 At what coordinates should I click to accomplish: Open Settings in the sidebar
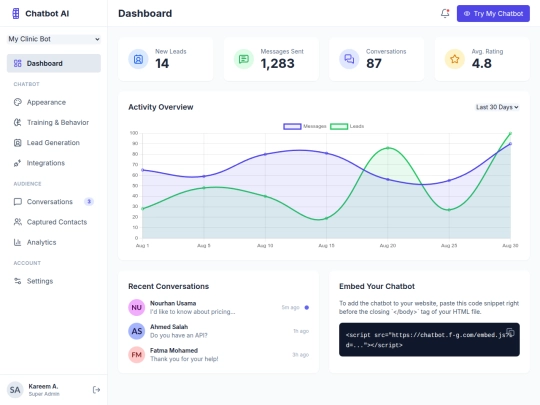coord(54,281)
